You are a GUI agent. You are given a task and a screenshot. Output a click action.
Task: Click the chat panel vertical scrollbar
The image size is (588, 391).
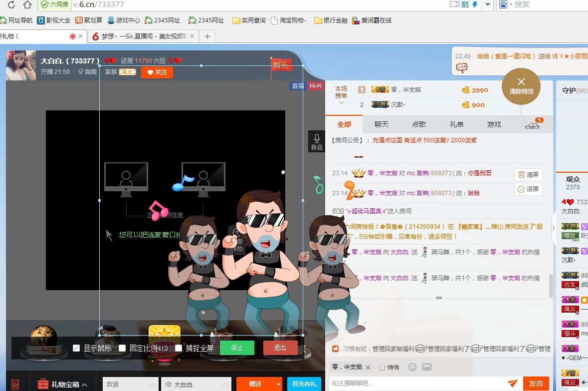click(x=551, y=286)
